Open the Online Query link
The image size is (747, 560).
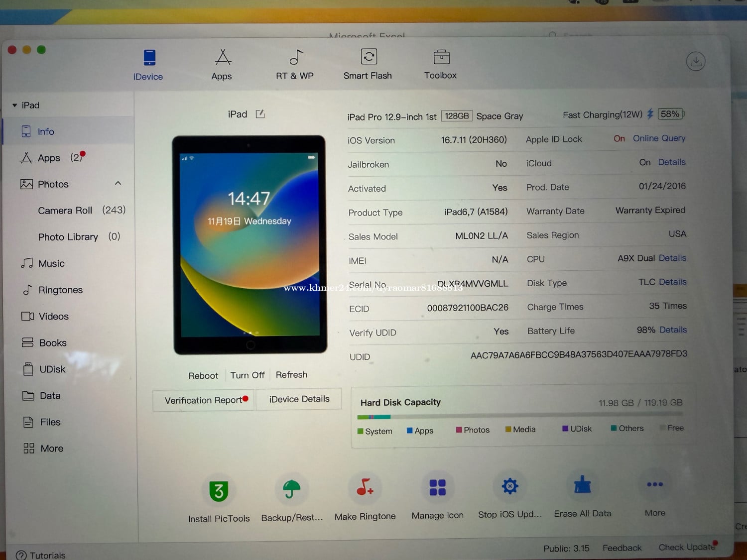[x=659, y=138]
